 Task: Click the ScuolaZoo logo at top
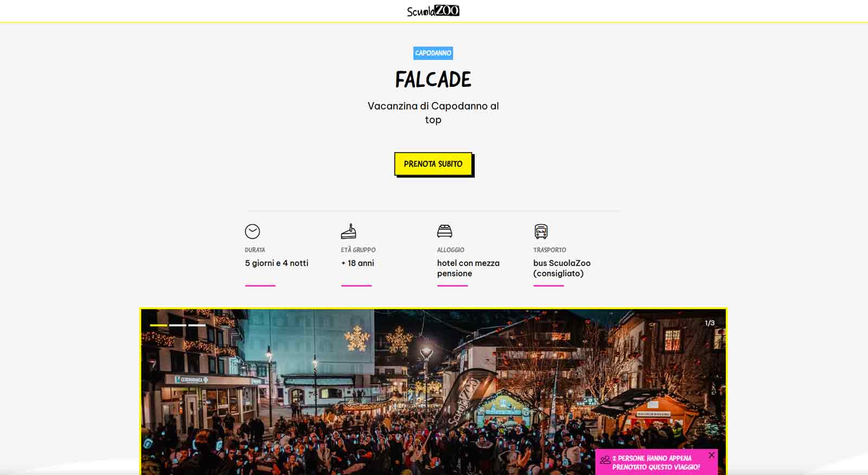[x=433, y=11]
